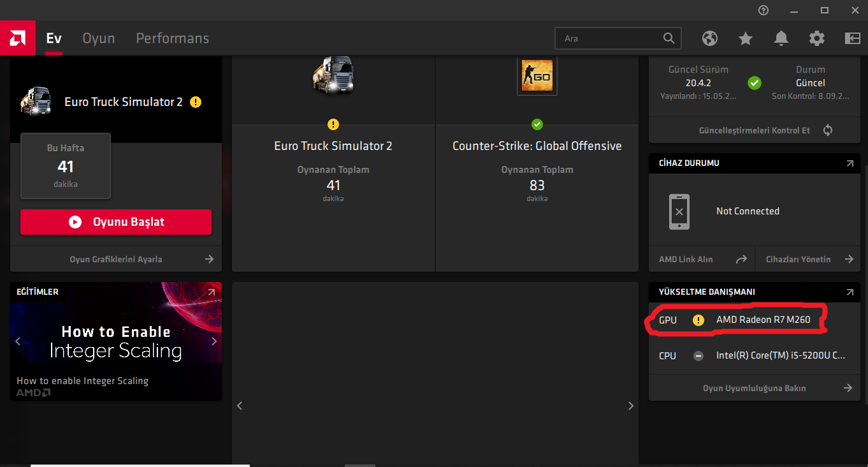
Task: Expand the Yükseltme Danışmanı panel arrow
Action: pyautogui.click(x=850, y=292)
